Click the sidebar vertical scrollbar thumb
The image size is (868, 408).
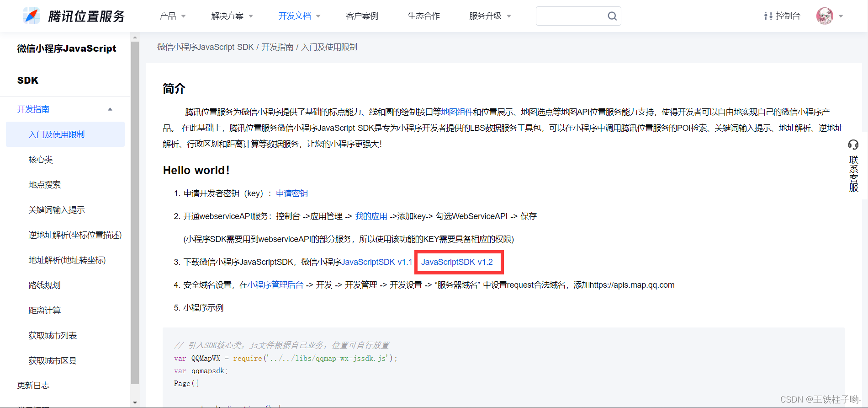(135, 213)
